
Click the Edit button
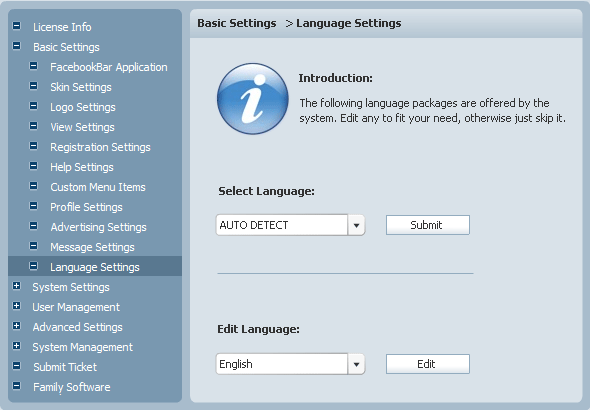point(428,364)
